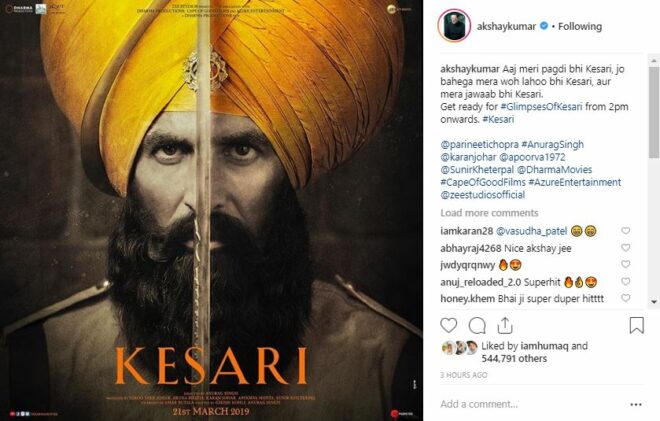
Task: Open the three-dot more options menu
Action: tap(636, 405)
